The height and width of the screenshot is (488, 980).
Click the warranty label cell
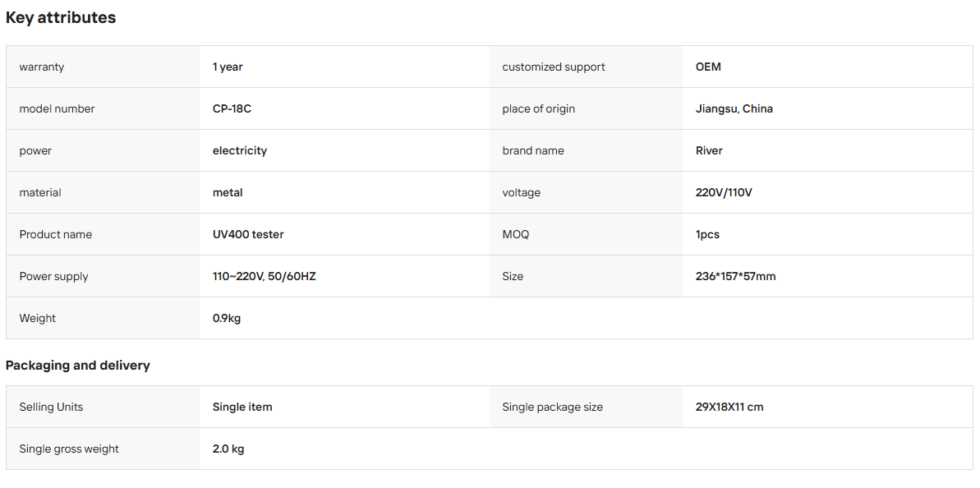coord(104,67)
